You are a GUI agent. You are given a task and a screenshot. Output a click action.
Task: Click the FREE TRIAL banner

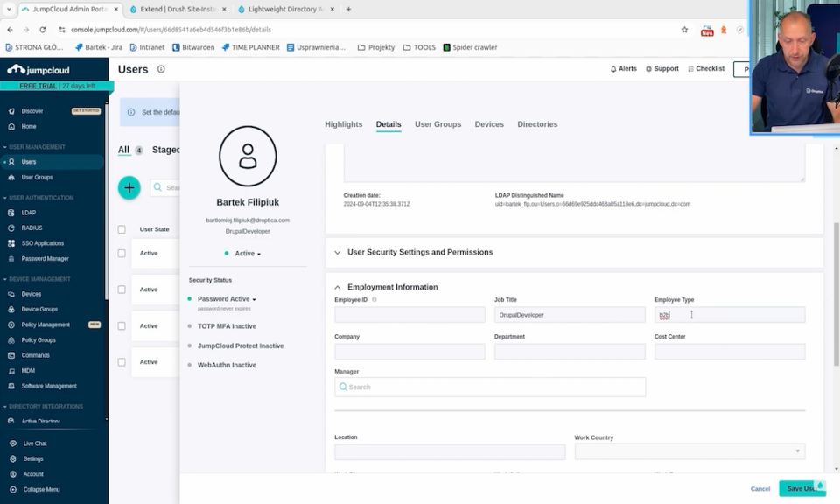point(57,86)
